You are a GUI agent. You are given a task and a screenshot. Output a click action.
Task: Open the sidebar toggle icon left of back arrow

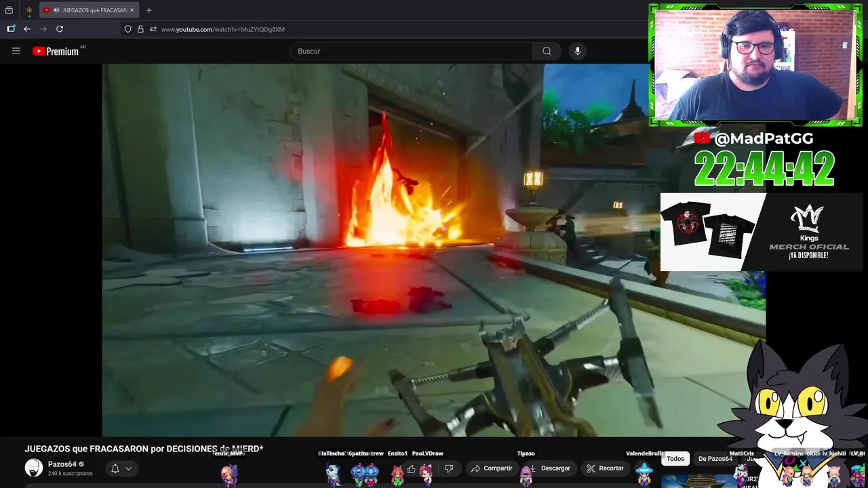[11, 29]
